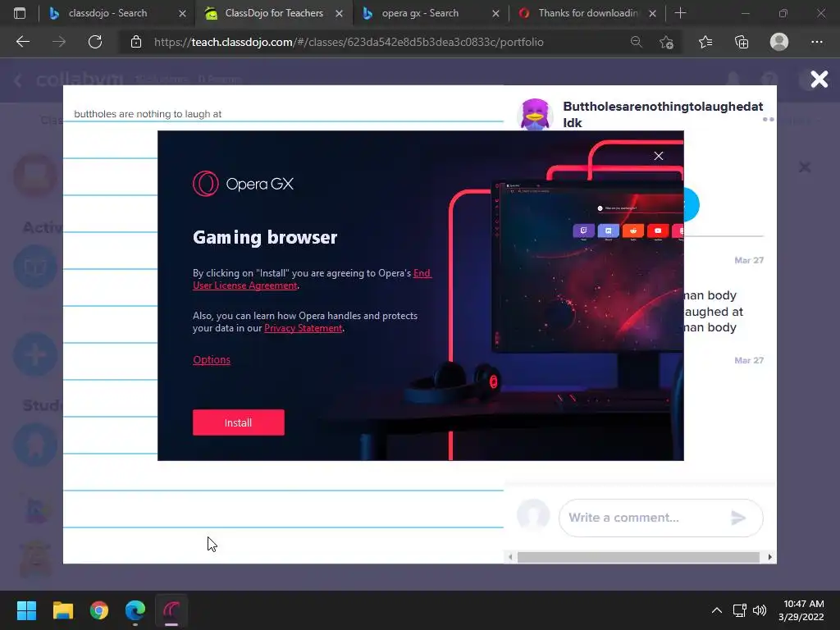View site information lock icon
The image size is (840, 630).
(136, 42)
